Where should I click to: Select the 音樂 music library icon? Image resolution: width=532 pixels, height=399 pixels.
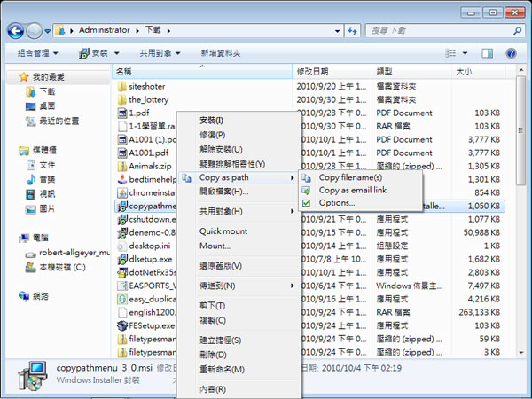26,179
